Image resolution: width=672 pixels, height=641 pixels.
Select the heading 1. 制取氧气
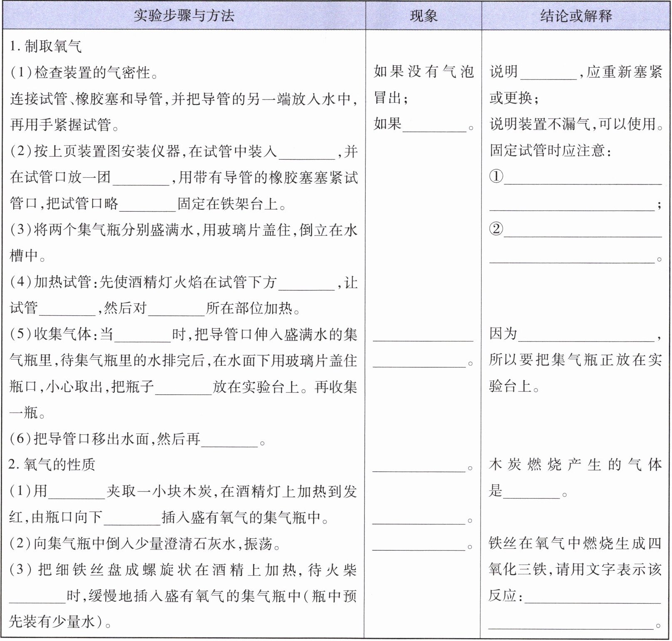click(x=46, y=46)
